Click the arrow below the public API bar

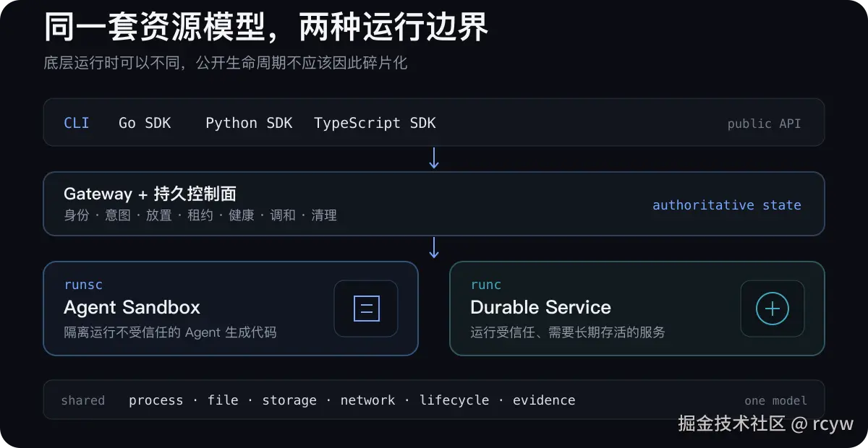tap(434, 158)
